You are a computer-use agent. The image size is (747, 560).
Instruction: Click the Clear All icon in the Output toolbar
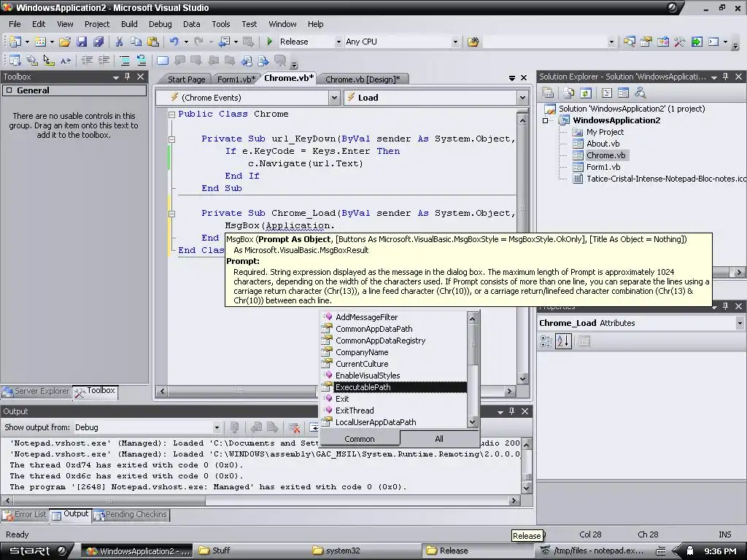click(294, 427)
